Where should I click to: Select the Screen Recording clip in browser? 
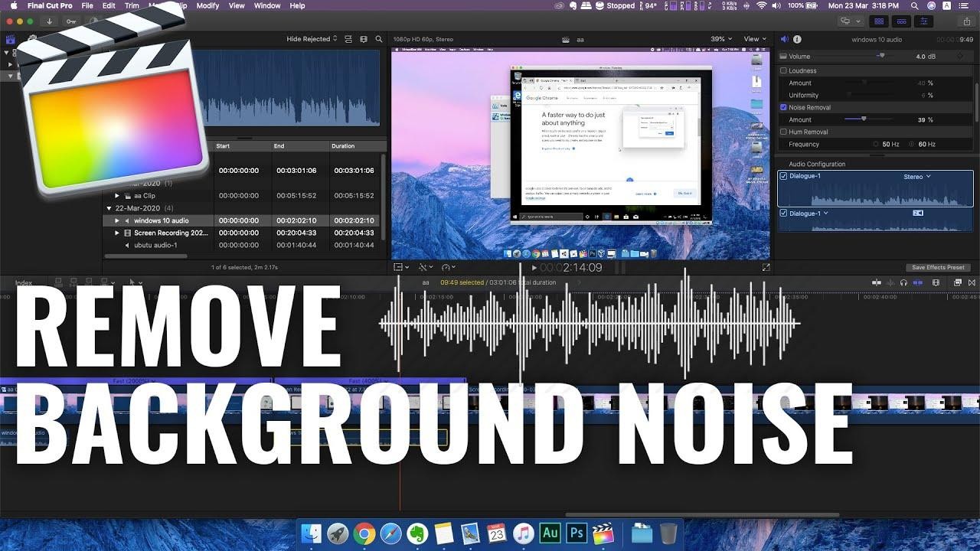[171, 233]
